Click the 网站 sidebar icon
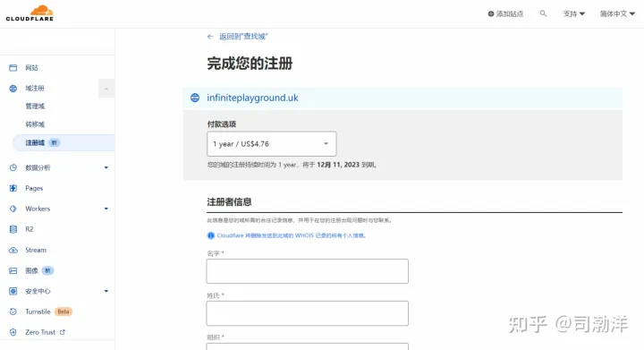644x350 pixels. (x=13, y=68)
